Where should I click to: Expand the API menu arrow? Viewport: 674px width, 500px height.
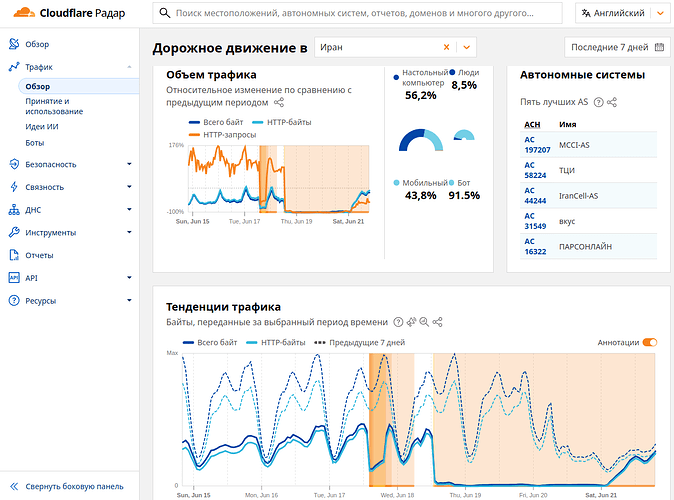(x=129, y=278)
